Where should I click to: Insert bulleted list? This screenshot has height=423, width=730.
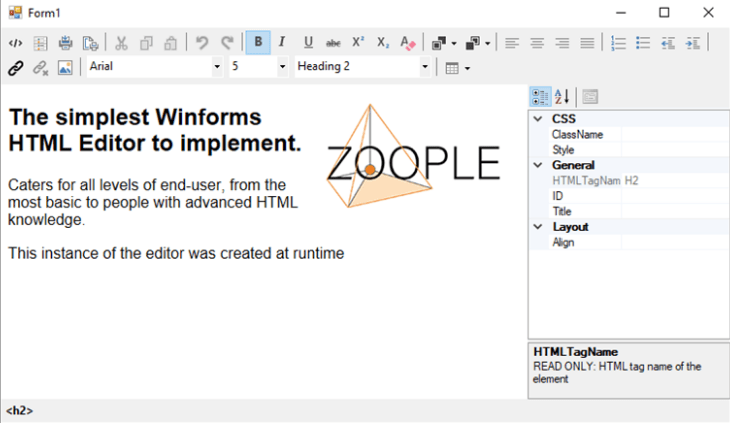coord(643,43)
